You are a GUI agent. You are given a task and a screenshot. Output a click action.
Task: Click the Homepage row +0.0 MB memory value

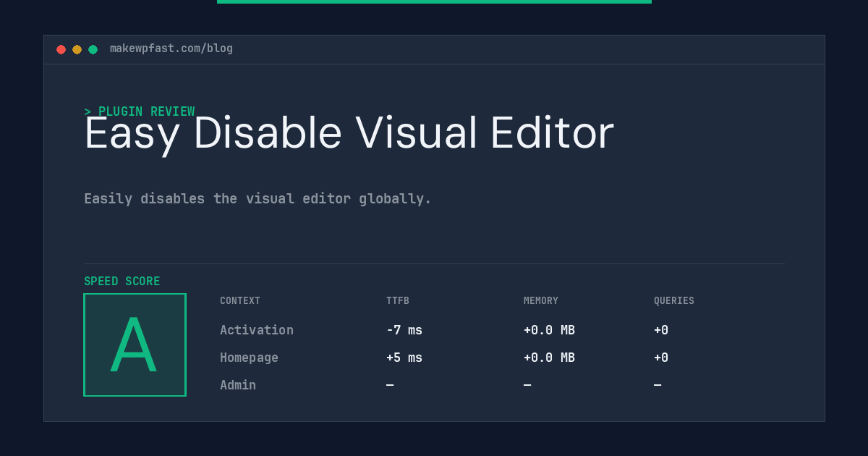point(549,358)
